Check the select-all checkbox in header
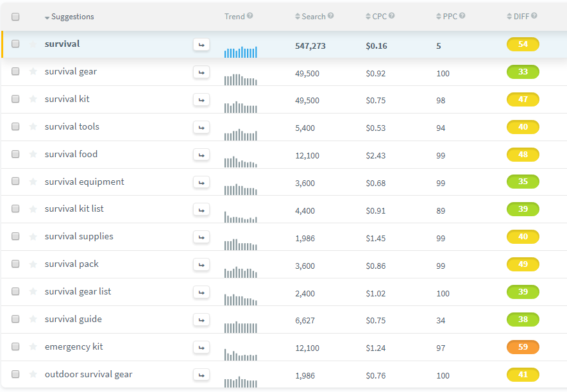Viewport: 567px width, 392px height. [x=15, y=17]
